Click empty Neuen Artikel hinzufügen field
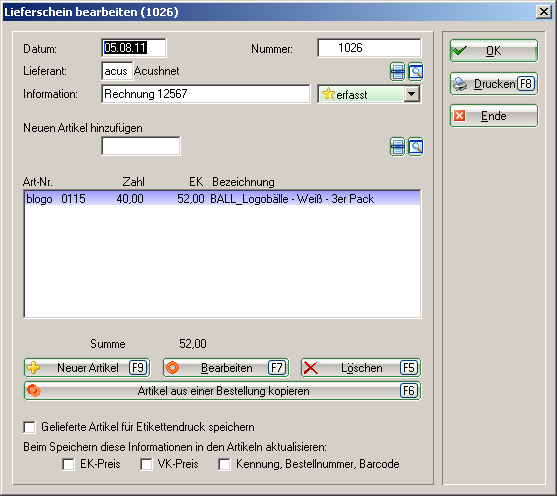This screenshot has width=557, height=496. (141, 146)
